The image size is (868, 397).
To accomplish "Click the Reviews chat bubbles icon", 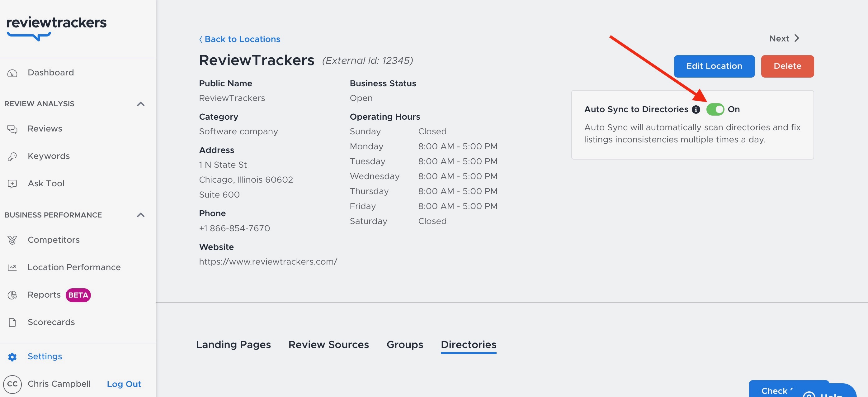I will click(12, 129).
